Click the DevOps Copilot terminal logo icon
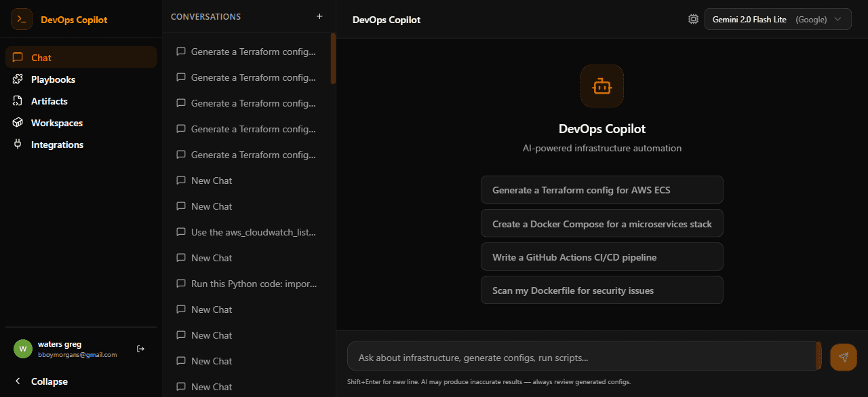 [21, 19]
